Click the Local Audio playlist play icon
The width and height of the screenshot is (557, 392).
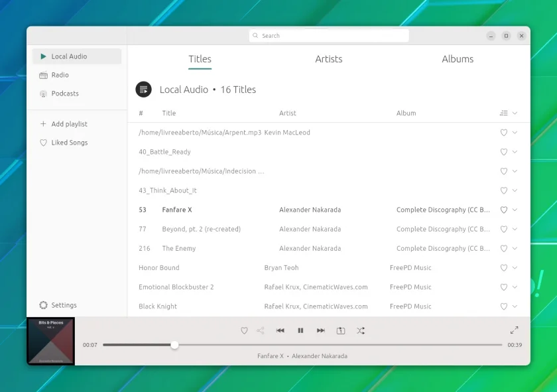(143, 89)
